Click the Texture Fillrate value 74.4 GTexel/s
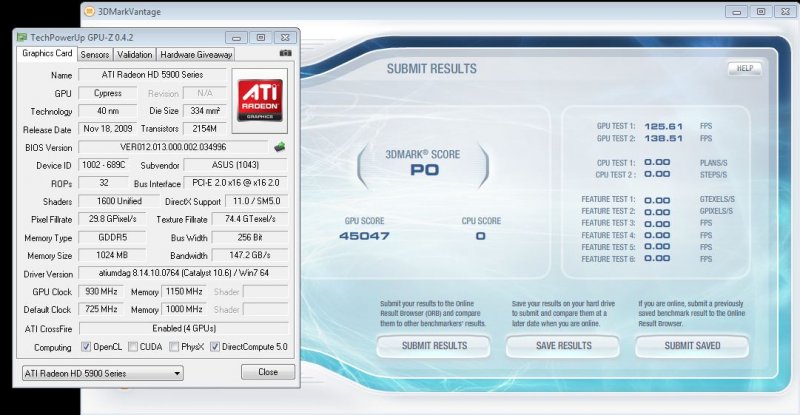The width and height of the screenshot is (800, 415). 250,219
